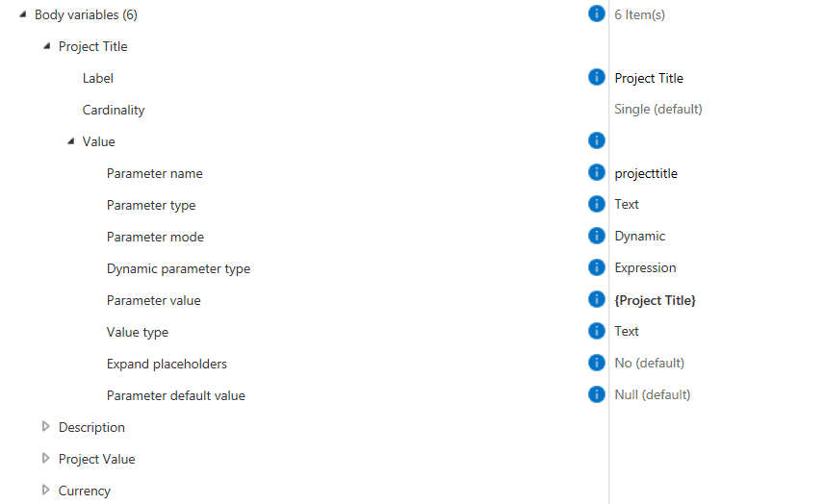Click info icon for Parameter mode
824x504 pixels.
click(x=596, y=237)
